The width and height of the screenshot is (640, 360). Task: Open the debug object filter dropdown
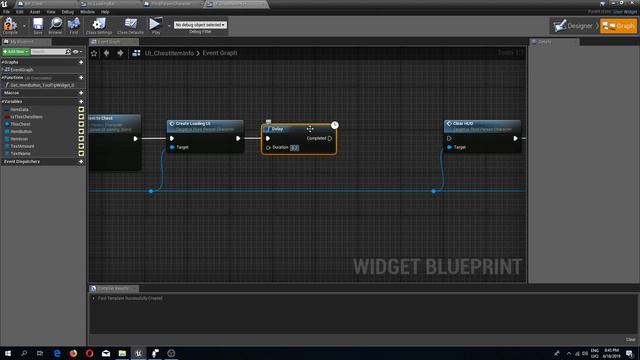click(200, 25)
